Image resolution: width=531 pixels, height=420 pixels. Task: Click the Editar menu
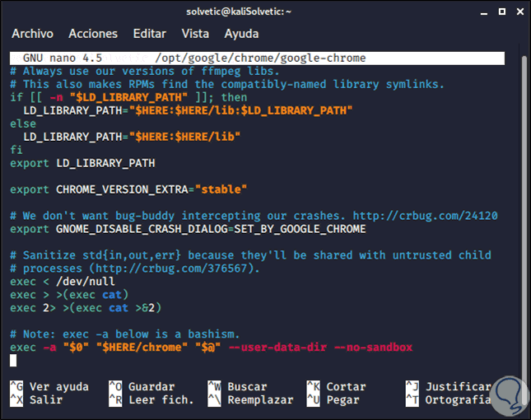149,34
